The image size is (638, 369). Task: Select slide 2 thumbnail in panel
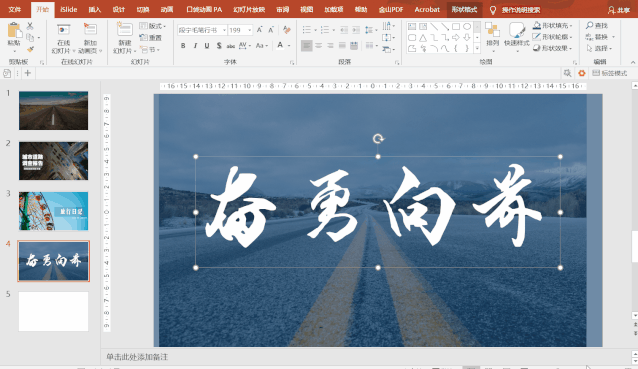coord(53,161)
